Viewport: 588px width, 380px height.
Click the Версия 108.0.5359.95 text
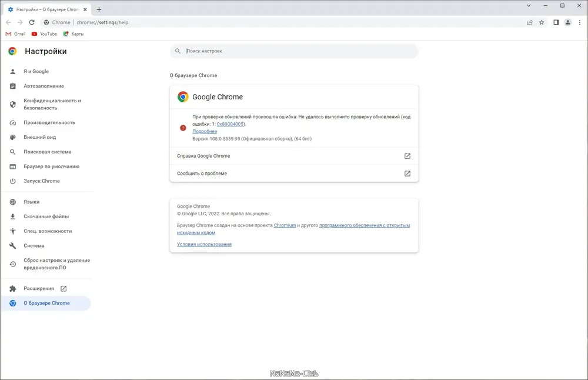tap(252, 139)
